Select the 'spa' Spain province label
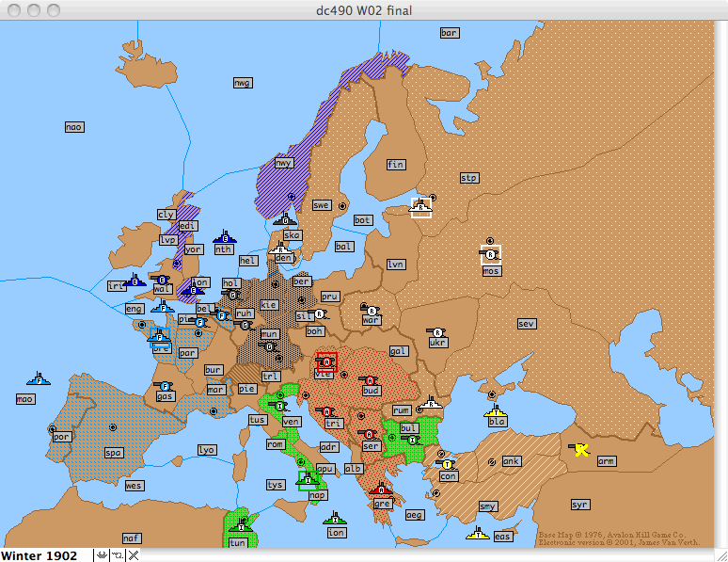This screenshot has height=562, width=728. click(113, 453)
